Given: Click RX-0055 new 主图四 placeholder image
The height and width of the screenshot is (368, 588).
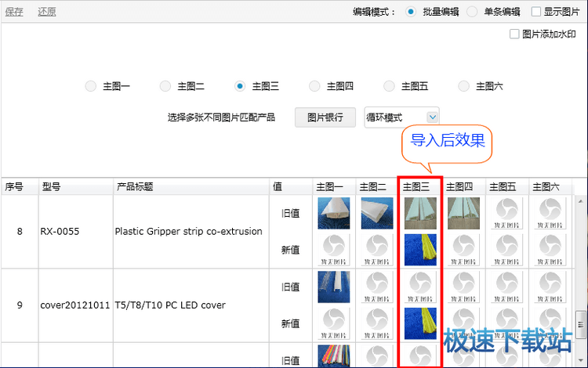Looking at the screenshot, I should pyautogui.click(x=464, y=250).
